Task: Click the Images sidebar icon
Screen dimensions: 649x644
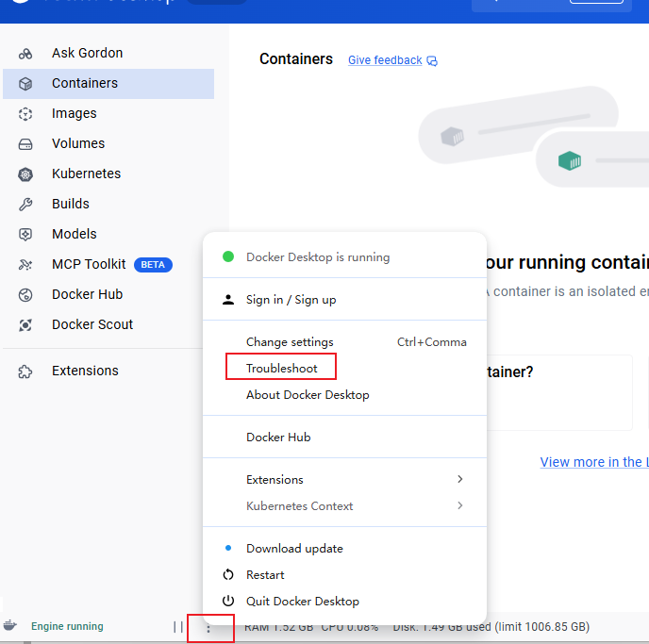Action: (x=25, y=114)
